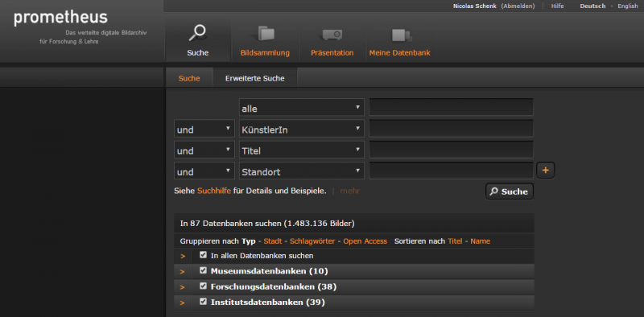Image resolution: width=644 pixels, height=317 pixels.
Task: Expand the Institutsdatenbanken group arrow
Action: click(183, 303)
